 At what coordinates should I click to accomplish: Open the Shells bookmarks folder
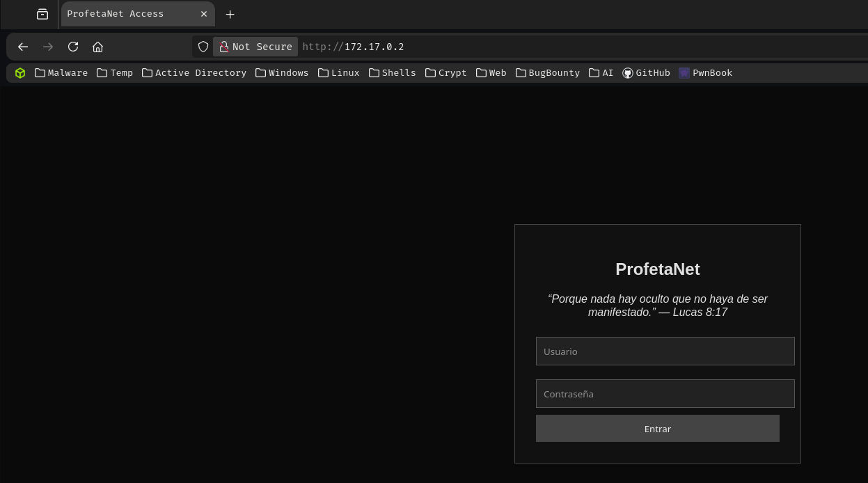(392, 73)
